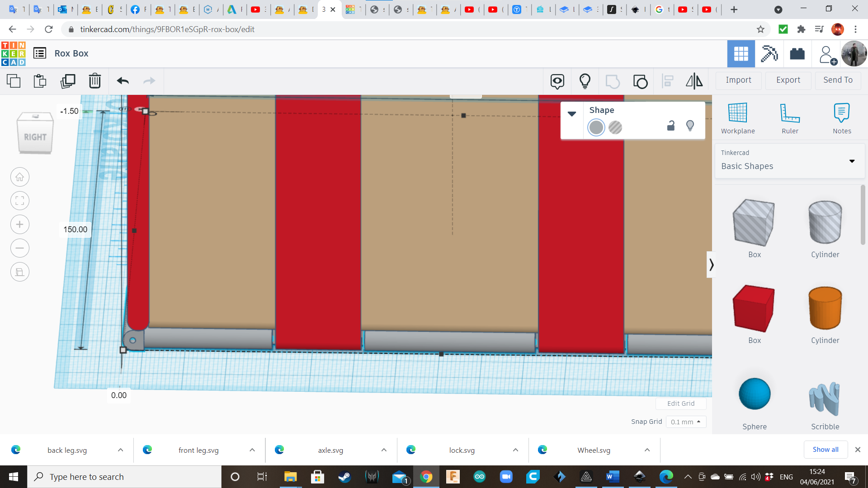
Task: Click the Duplicate and repeat icon
Action: click(x=68, y=81)
